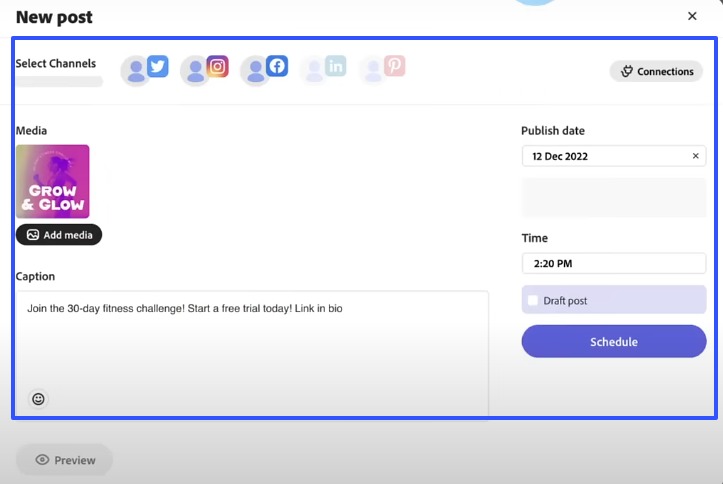
Task: Select the Facebook channel icon
Action: (x=265, y=69)
